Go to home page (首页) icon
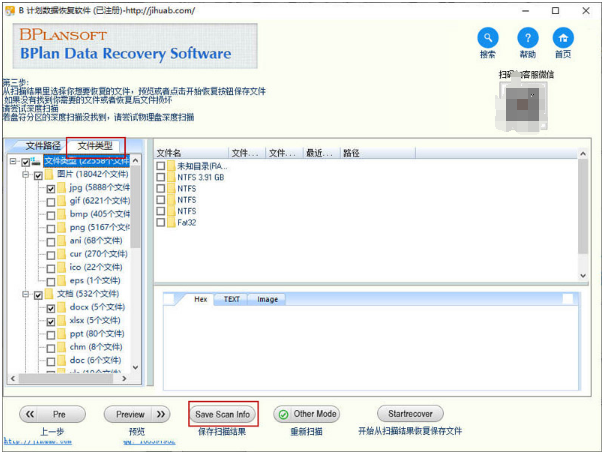Screen dimensions: 606x454 tap(564, 38)
